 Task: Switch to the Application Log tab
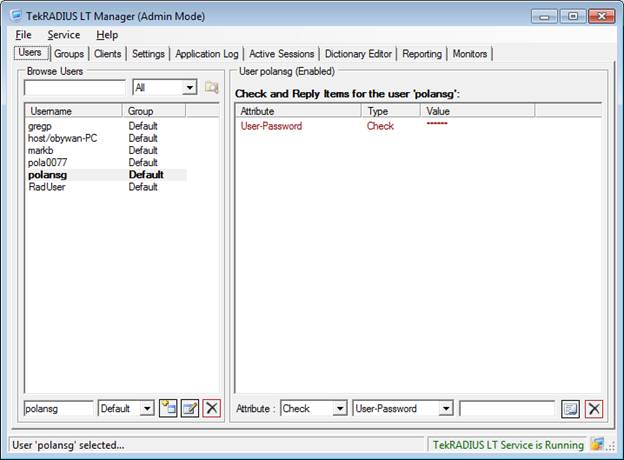207,54
